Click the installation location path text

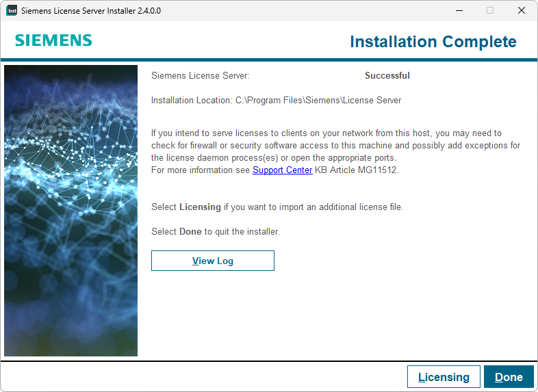pyautogui.click(x=318, y=100)
